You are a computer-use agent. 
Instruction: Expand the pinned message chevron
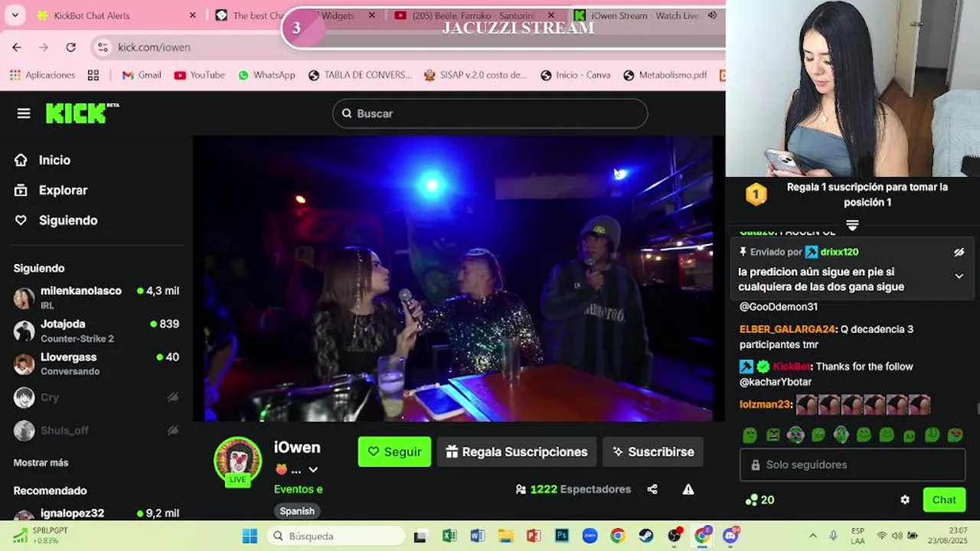tap(959, 276)
